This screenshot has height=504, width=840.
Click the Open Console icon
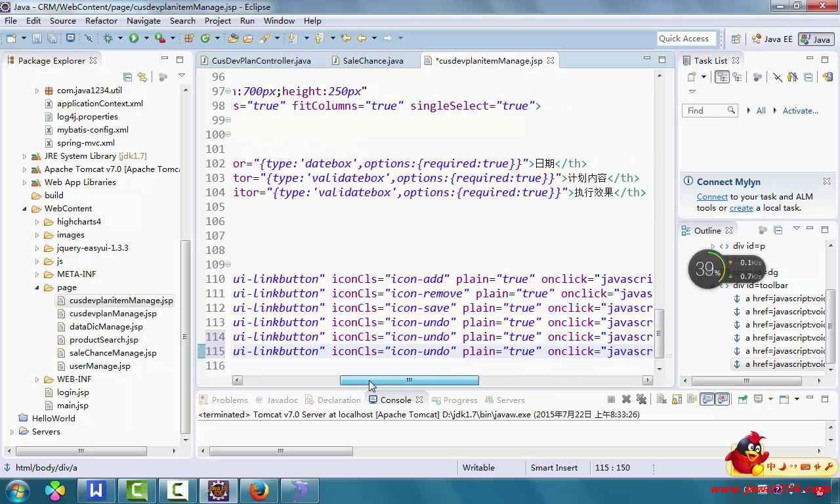(784, 399)
